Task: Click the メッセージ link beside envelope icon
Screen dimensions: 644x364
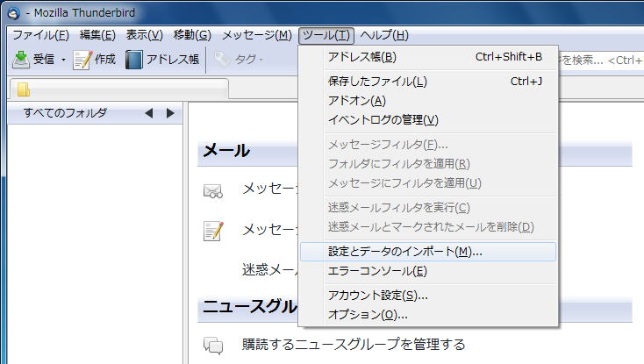Action: pos(270,189)
